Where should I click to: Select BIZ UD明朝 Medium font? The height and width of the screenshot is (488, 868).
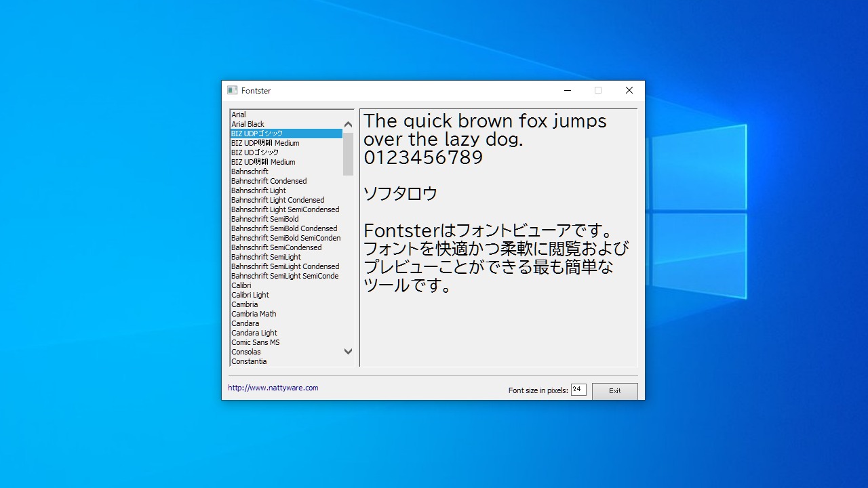click(286, 162)
